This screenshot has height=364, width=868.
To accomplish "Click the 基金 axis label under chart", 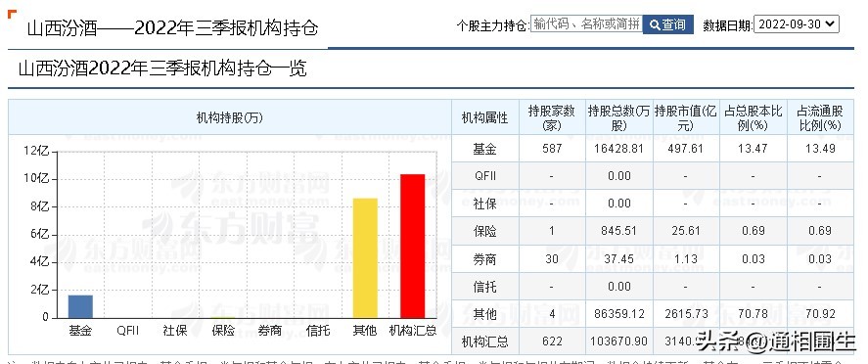I will [x=81, y=331].
